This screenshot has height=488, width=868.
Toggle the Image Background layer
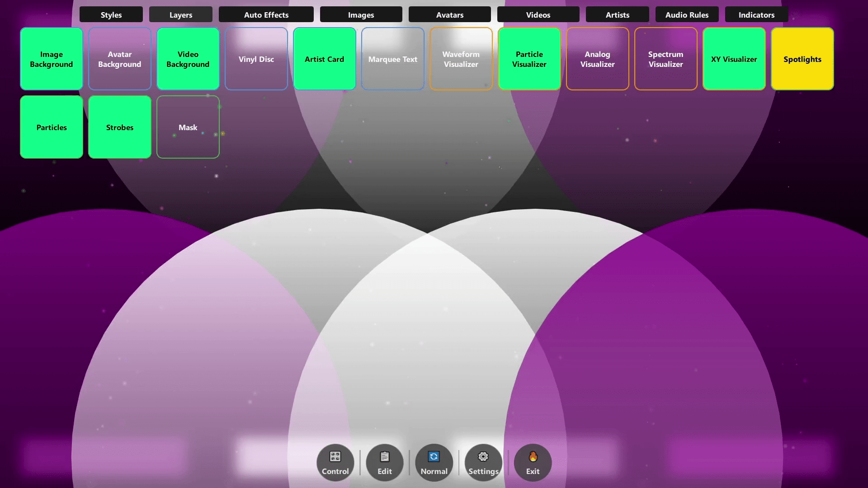pos(52,59)
